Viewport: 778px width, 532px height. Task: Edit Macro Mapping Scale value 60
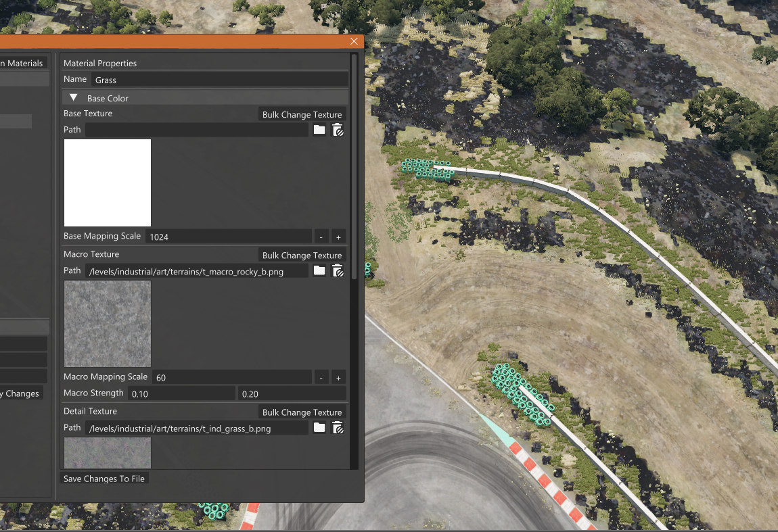tap(232, 378)
